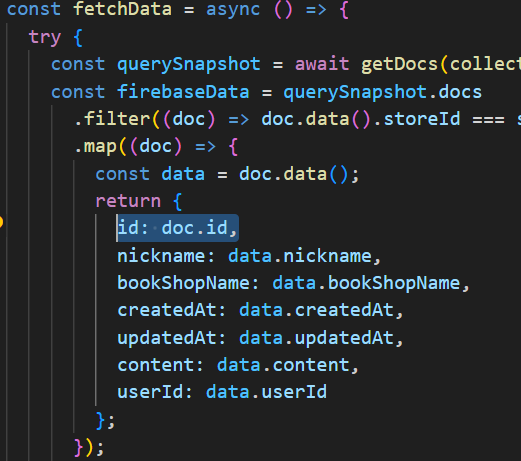
Task: Click the nickname property key
Action: 161,256
